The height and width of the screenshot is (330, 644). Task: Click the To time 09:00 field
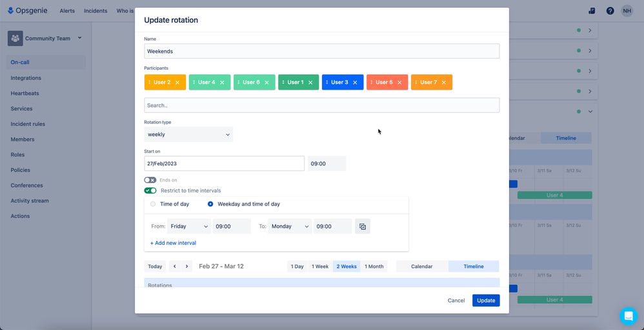(333, 227)
